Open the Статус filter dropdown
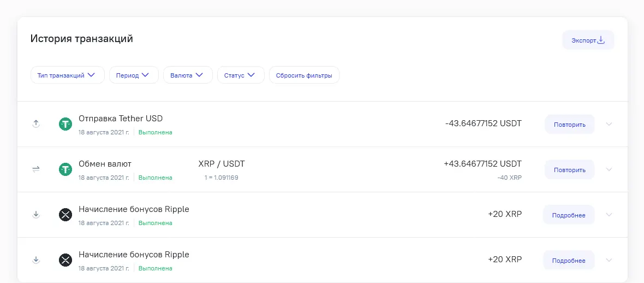 point(241,75)
